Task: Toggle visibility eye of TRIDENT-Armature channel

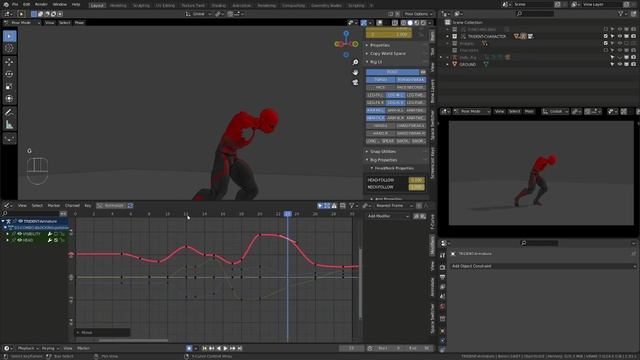Action: point(20,221)
